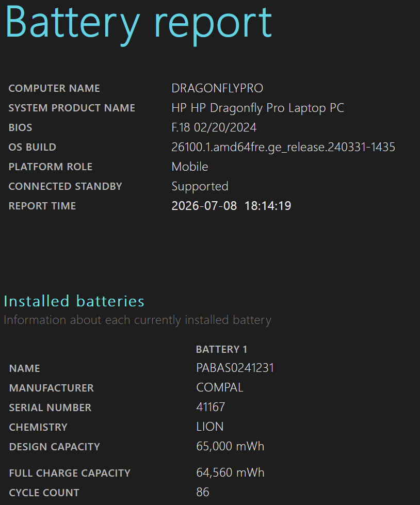Click the cycle count value 86

[203, 493]
